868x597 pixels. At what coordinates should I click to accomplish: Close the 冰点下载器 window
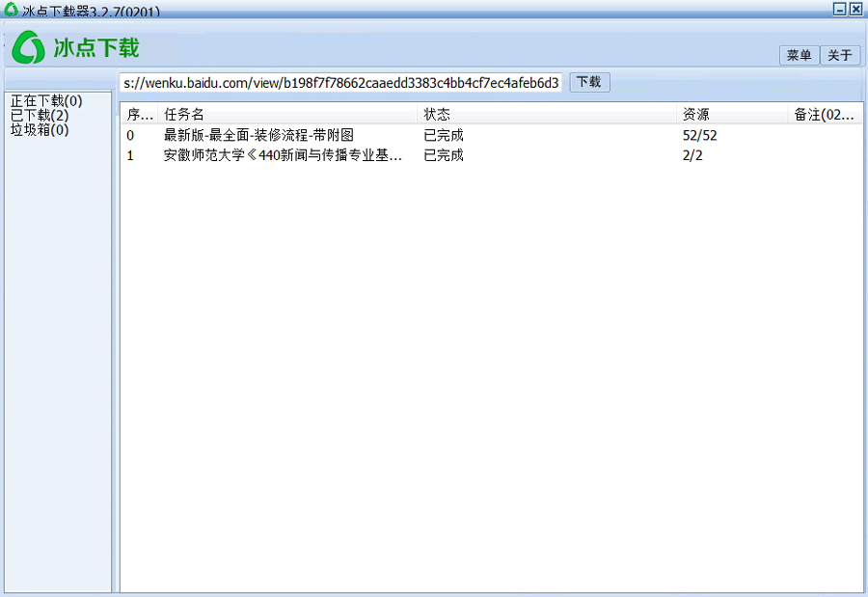(855, 9)
